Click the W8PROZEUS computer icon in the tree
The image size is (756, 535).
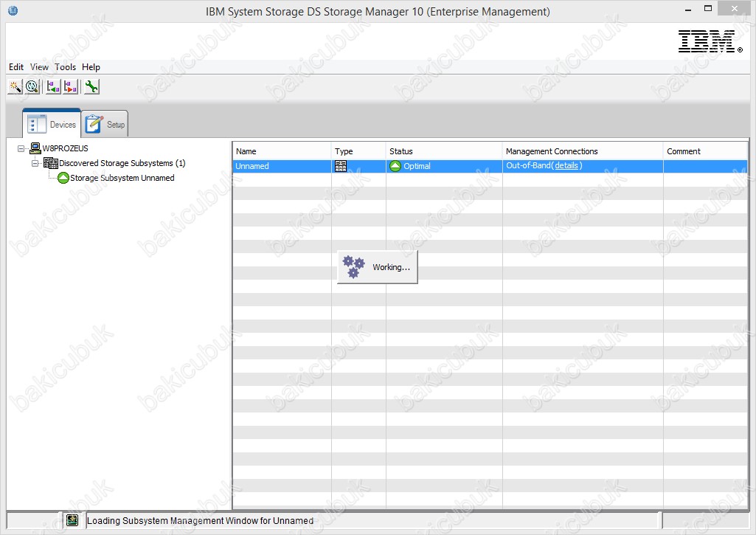pyautogui.click(x=35, y=148)
